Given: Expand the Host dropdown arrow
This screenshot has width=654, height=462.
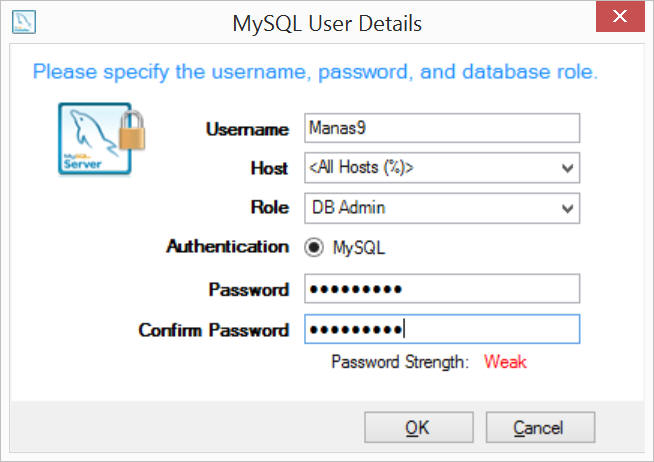Looking at the screenshot, I should point(567,168).
